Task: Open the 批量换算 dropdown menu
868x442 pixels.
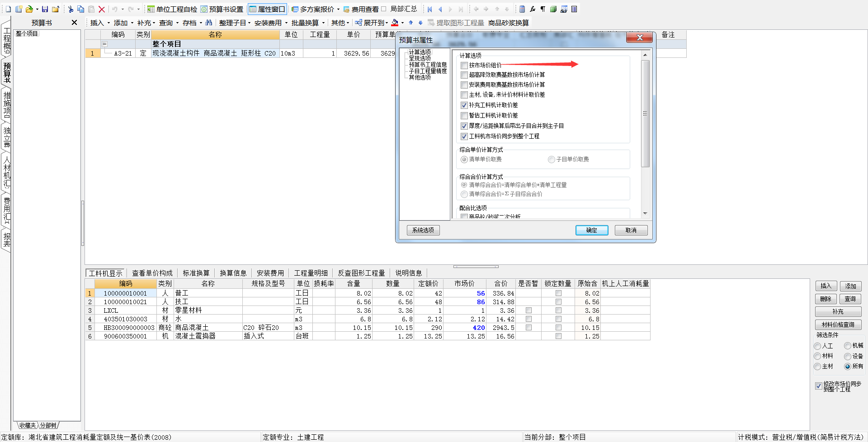Action: [308, 23]
